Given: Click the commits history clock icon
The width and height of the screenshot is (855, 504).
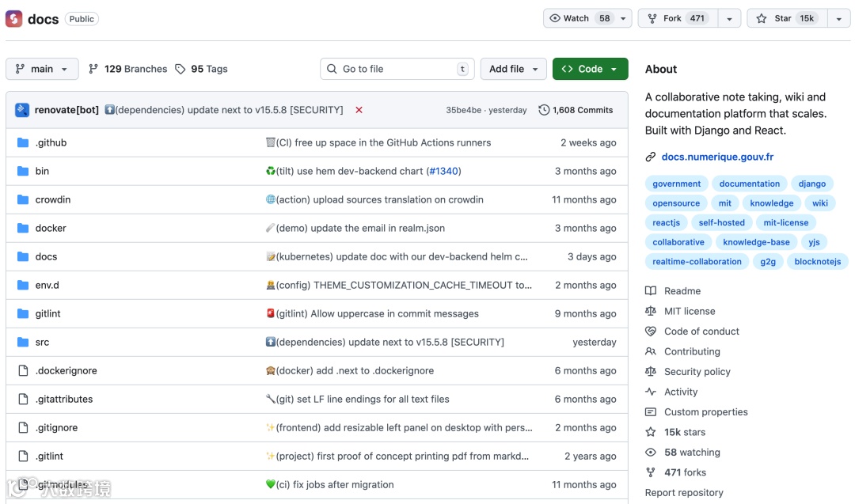Looking at the screenshot, I should 544,110.
